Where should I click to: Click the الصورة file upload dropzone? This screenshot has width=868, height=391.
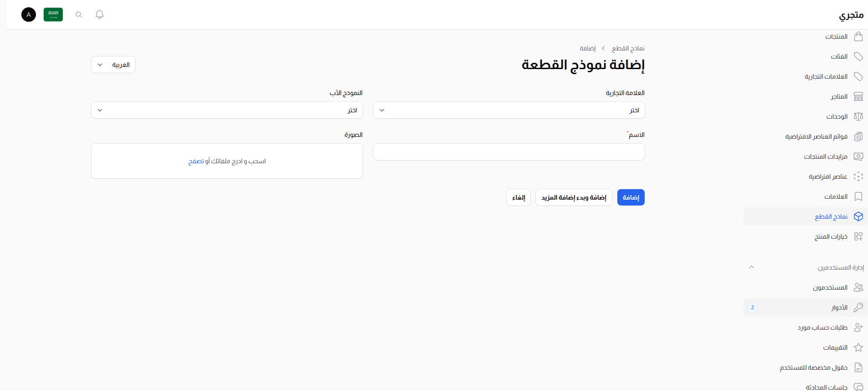pyautogui.click(x=227, y=161)
